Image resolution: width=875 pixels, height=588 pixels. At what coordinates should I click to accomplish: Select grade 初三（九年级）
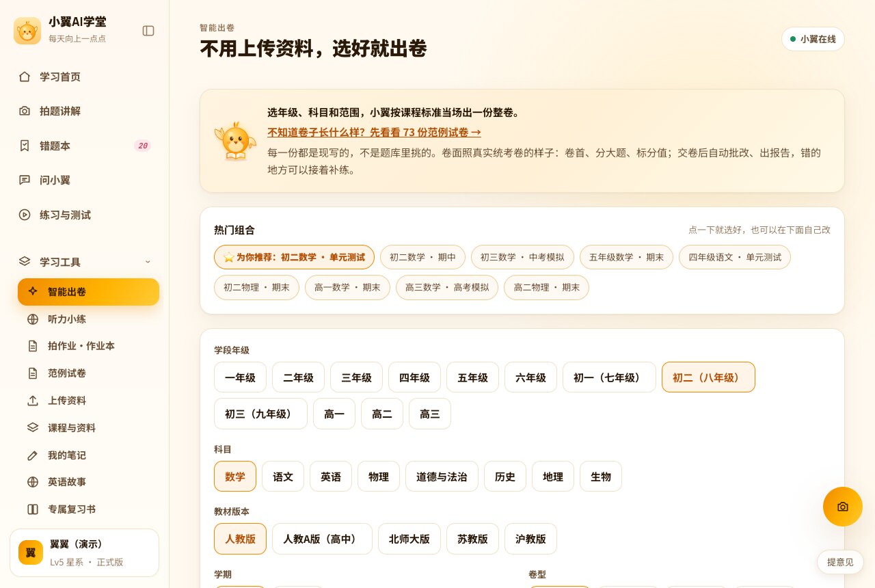pyautogui.click(x=260, y=414)
